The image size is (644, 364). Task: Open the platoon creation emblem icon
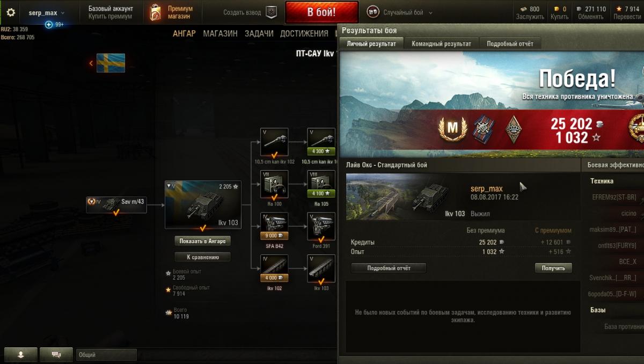coord(272,12)
